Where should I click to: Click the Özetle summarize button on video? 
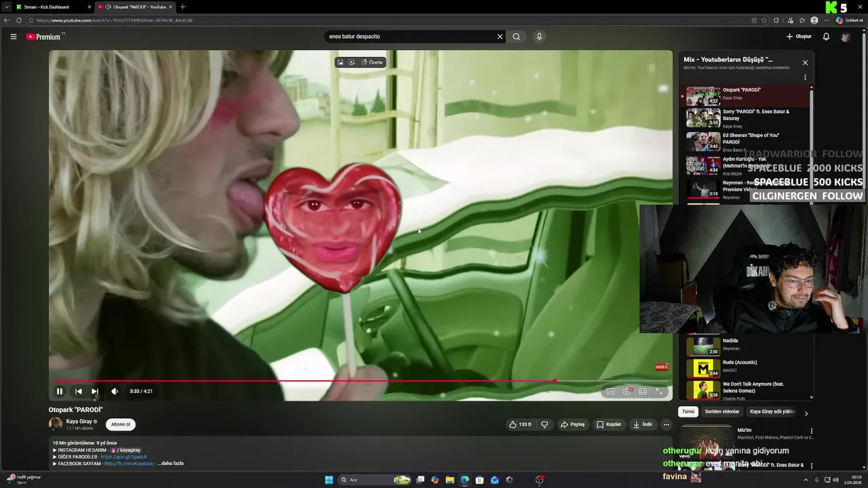click(x=372, y=62)
